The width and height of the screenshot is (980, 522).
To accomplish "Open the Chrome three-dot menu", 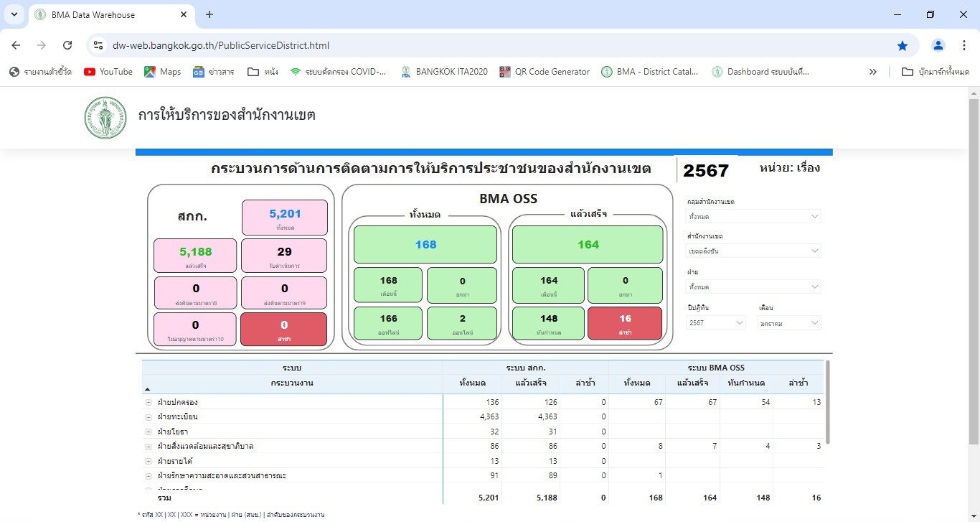I will 963,45.
